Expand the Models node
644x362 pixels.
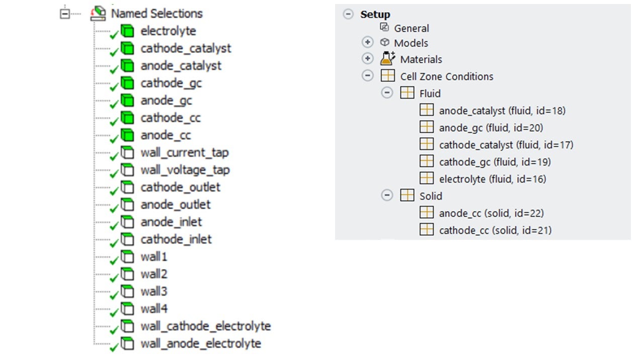[x=368, y=43]
